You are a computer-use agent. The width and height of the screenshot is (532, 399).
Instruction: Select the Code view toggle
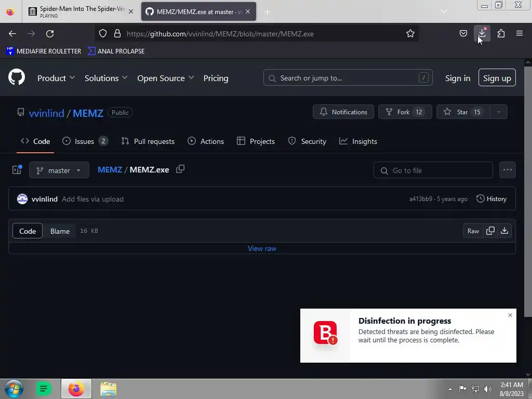point(28,231)
